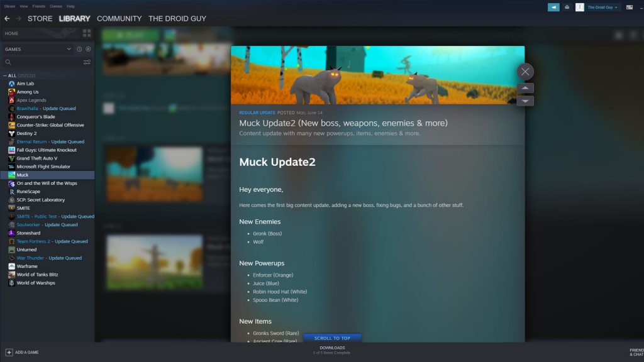Click the Destiny 2 game icon
Image resolution: width=644 pixels, height=362 pixels.
coord(11,133)
